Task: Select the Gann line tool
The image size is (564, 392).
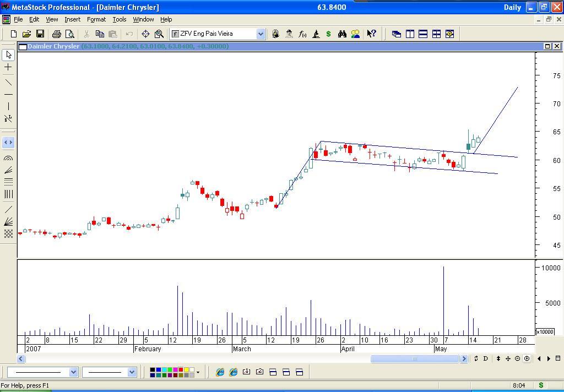Action: coord(8,209)
